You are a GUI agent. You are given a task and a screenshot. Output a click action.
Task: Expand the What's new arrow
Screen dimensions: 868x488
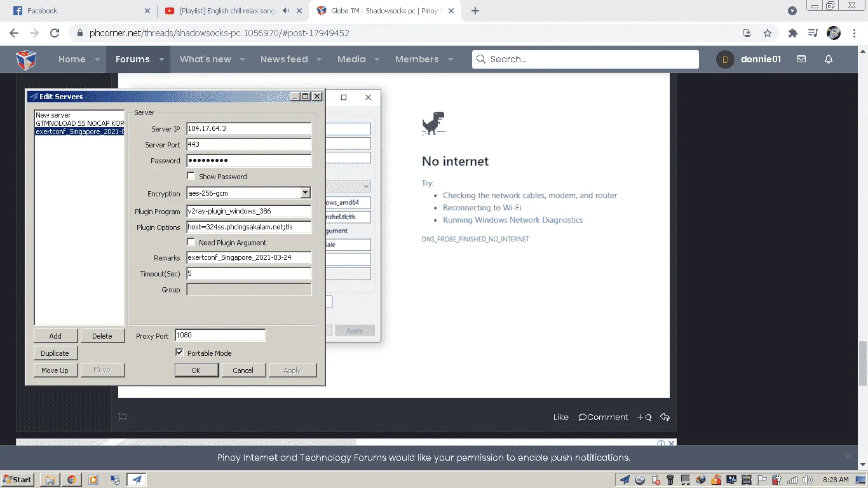pyautogui.click(x=242, y=59)
